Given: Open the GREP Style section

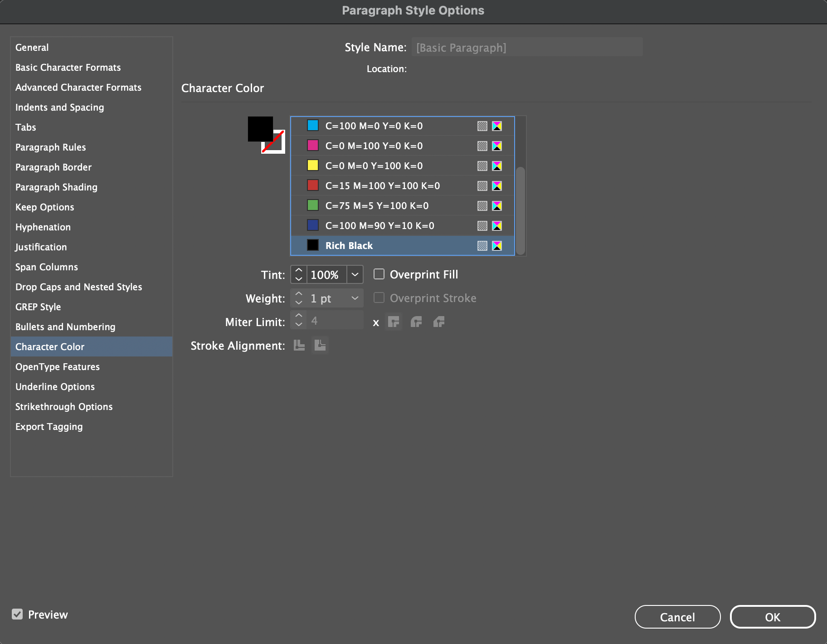Looking at the screenshot, I should coord(91,307).
